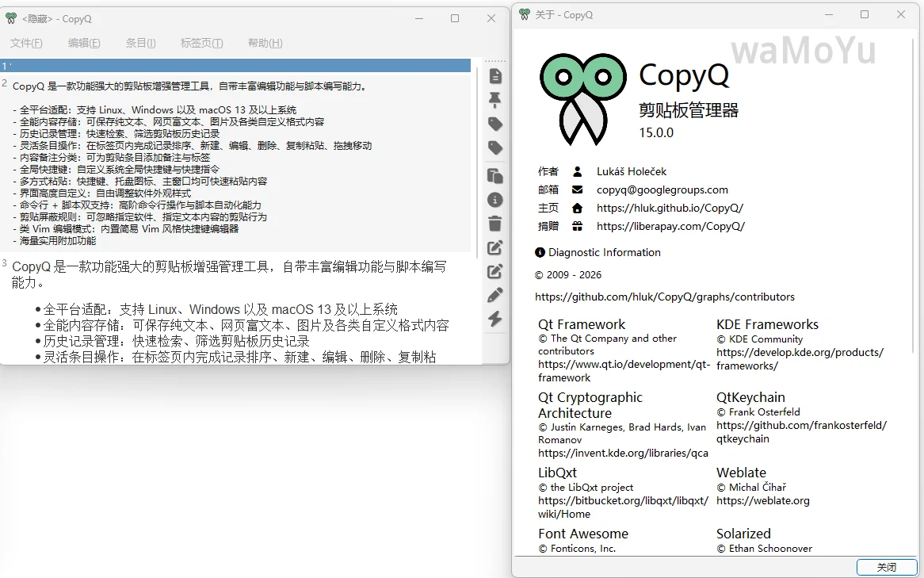Image resolution: width=924 pixels, height=578 pixels.
Task: Click the large CopyQ scissors logo
Action: pyautogui.click(x=584, y=99)
